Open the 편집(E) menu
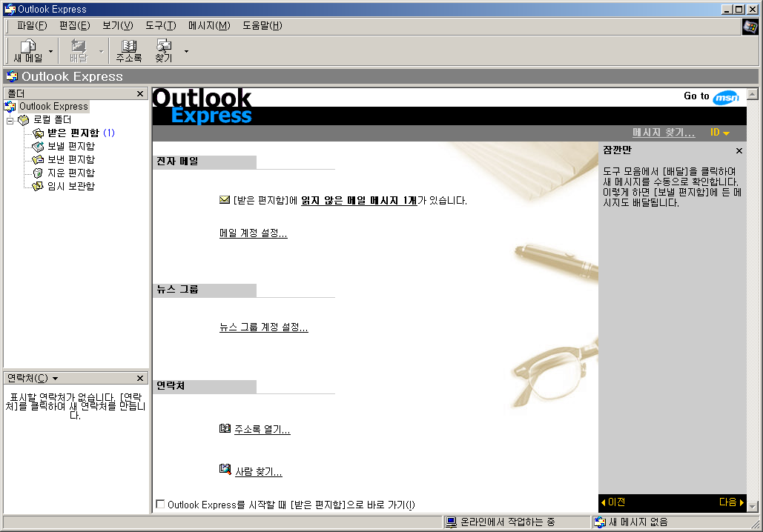This screenshot has width=763, height=532. tap(75, 26)
